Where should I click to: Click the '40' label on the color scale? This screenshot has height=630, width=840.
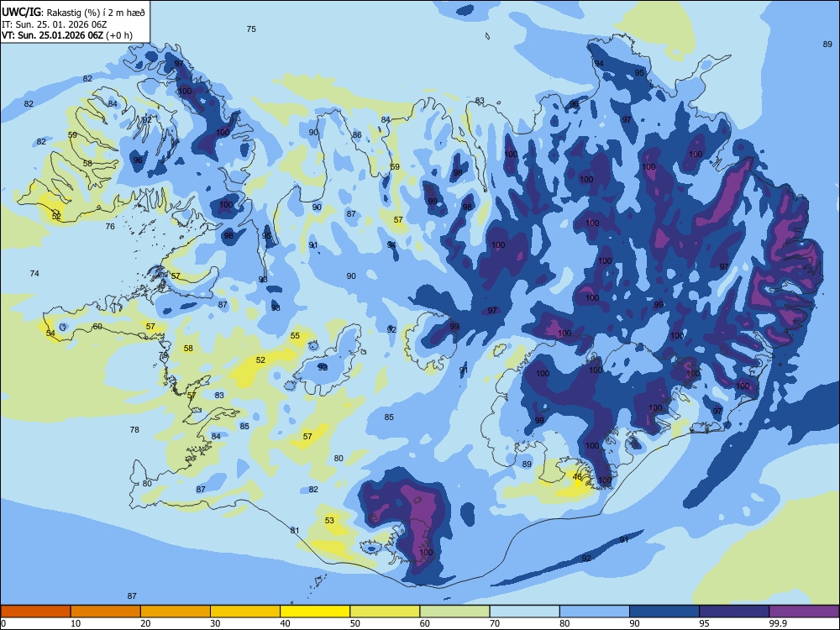click(285, 623)
